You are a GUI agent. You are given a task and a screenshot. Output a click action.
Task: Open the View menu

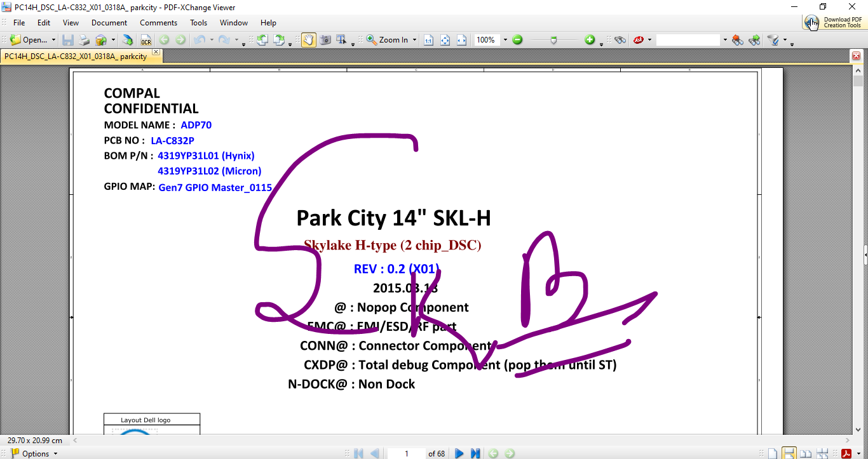pyautogui.click(x=71, y=23)
